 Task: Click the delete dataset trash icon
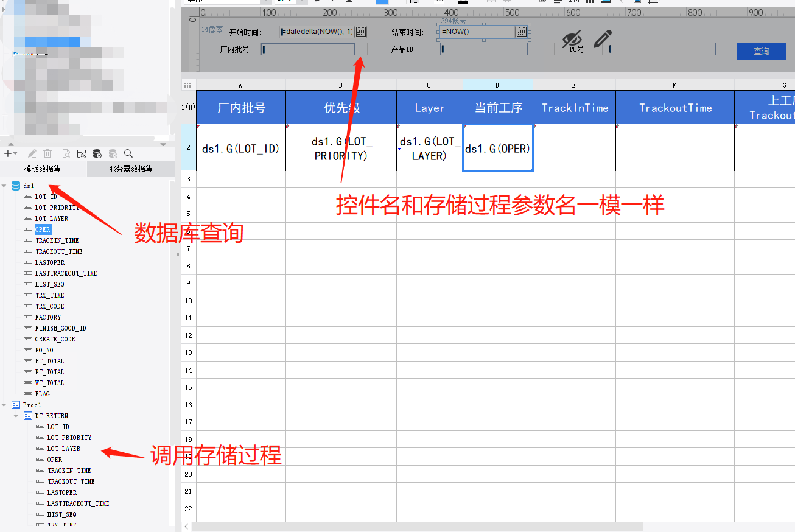click(x=47, y=153)
